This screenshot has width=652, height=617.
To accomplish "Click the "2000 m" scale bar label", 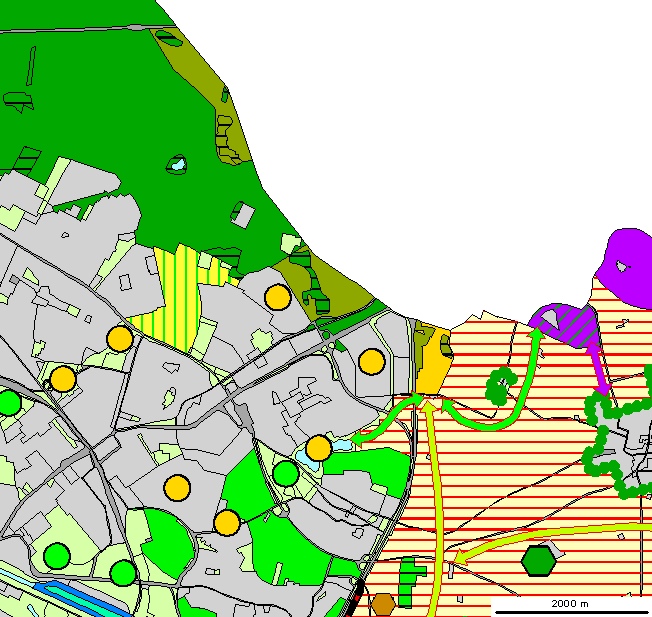I will [x=570, y=603].
